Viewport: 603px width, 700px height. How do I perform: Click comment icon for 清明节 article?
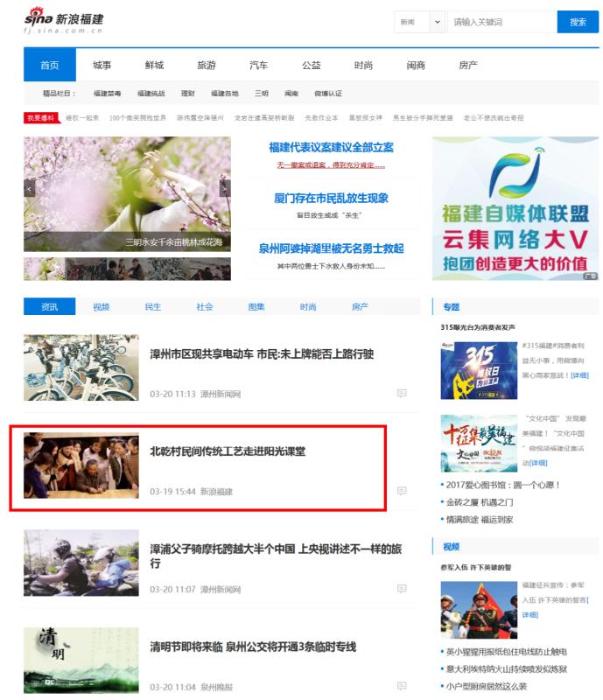[x=402, y=686]
